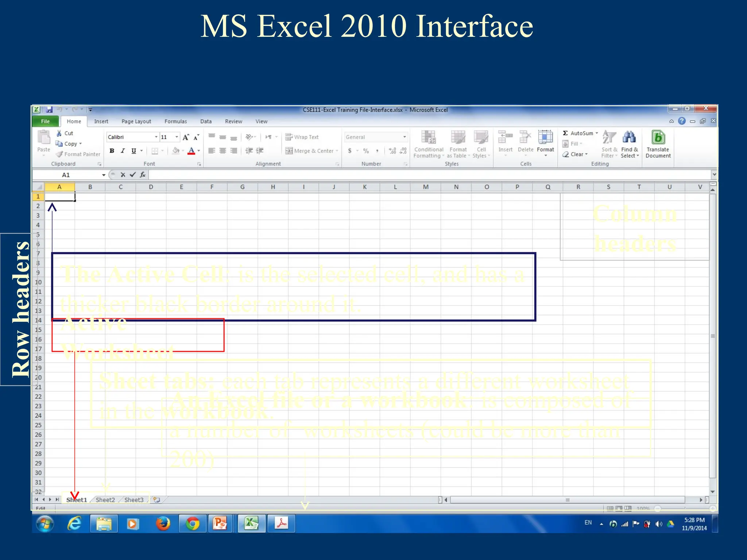This screenshot has width=747, height=560.
Task: Click Conditional Formatting button
Action: coord(429,144)
